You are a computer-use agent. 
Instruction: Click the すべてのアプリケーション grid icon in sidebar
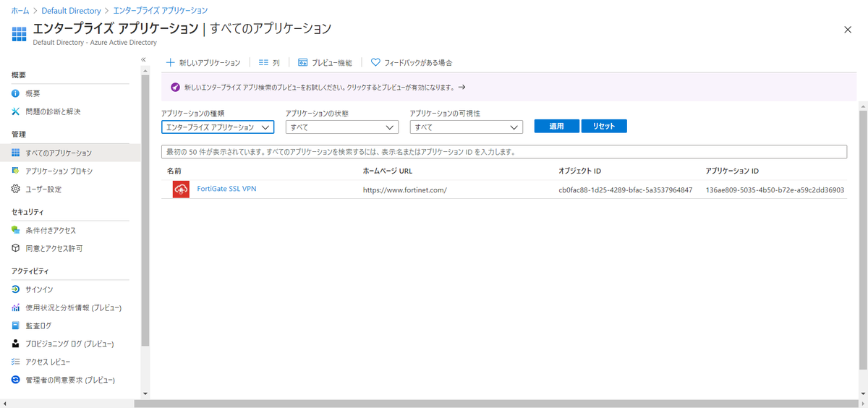(16, 153)
